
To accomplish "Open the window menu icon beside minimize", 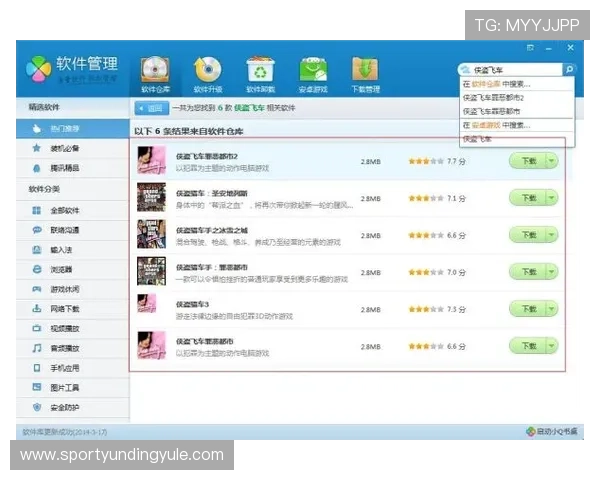I will 530,48.
